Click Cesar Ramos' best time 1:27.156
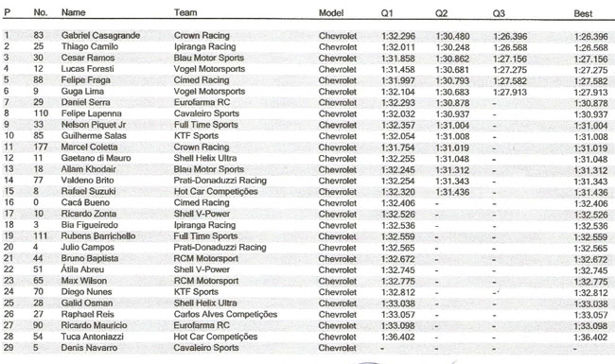 coord(590,60)
